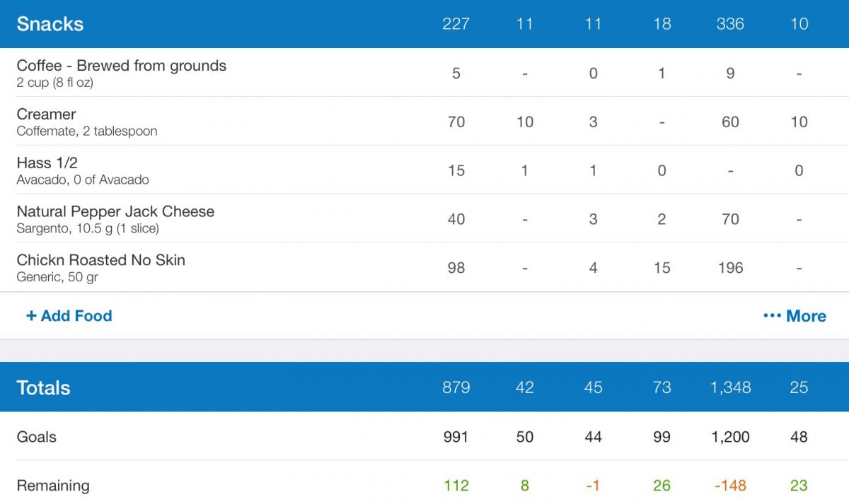Open Chickn Roasted No Skin entry
Image resolution: width=849 pixels, height=504 pixels.
pos(424,268)
